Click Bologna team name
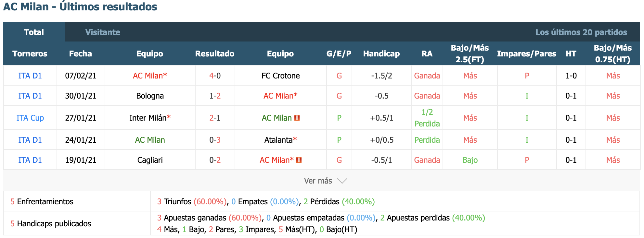644x238 pixels. (x=150, y=96)
